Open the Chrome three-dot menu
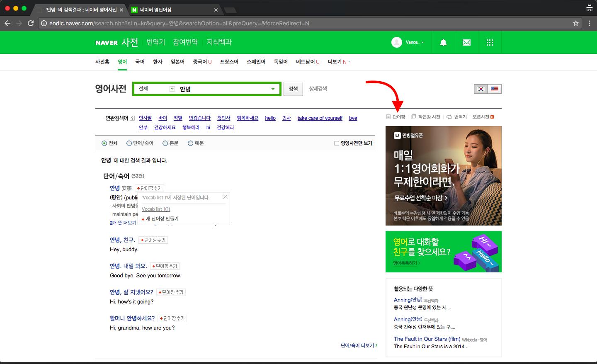The width and height of the screenshot is (597, 364). click(590, 23)
